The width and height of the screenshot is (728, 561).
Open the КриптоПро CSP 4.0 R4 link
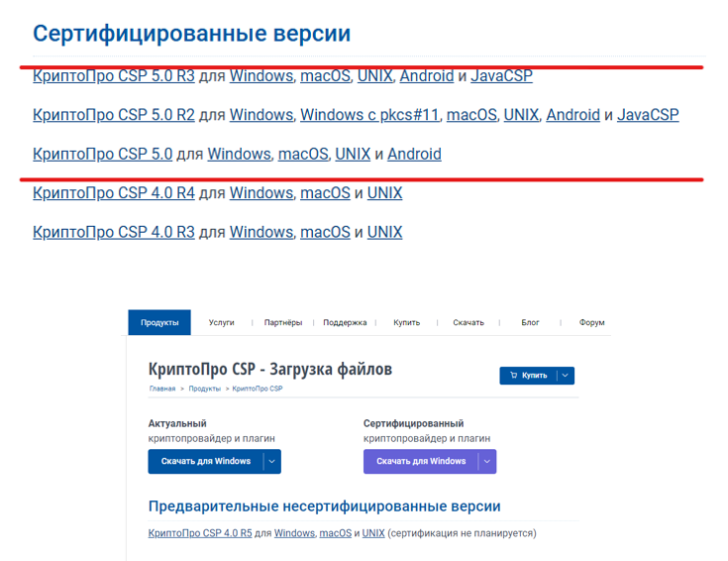click(114, 193)
